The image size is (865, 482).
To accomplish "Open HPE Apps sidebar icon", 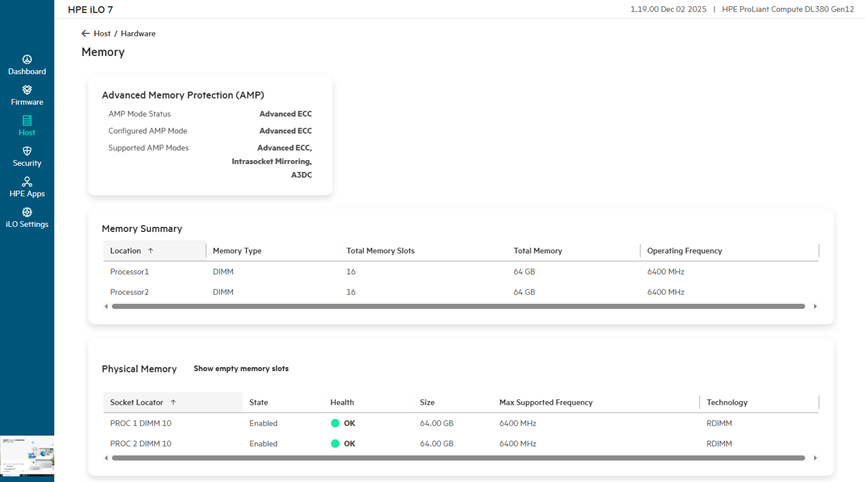I will pyautogui.click(x=27, y=182).
